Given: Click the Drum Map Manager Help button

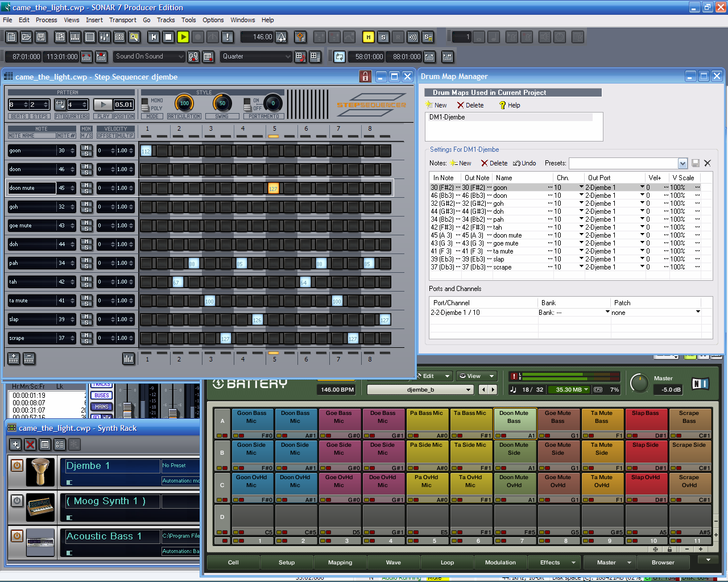Looking at the screenshot, I should (510, 105).
